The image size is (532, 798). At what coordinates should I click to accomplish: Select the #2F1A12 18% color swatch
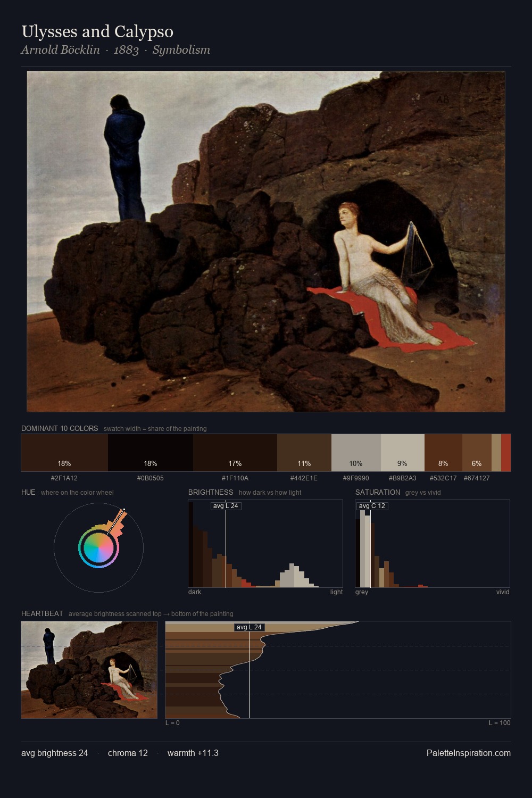[64, 453]
